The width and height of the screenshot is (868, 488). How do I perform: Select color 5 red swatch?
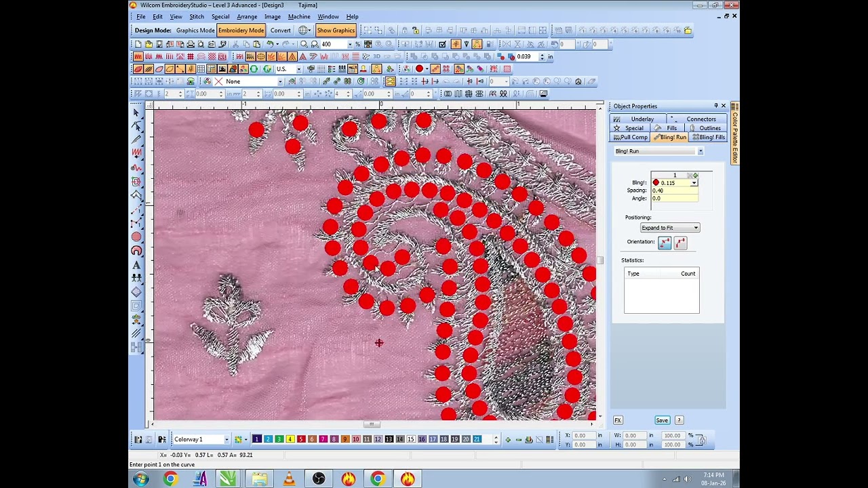tap(301, 440)
